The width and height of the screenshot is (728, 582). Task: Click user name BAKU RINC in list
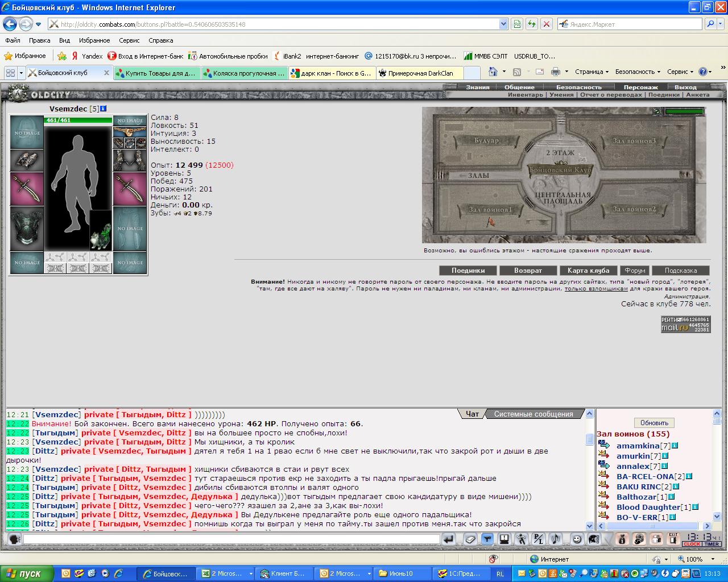click(x=638, y=487)
